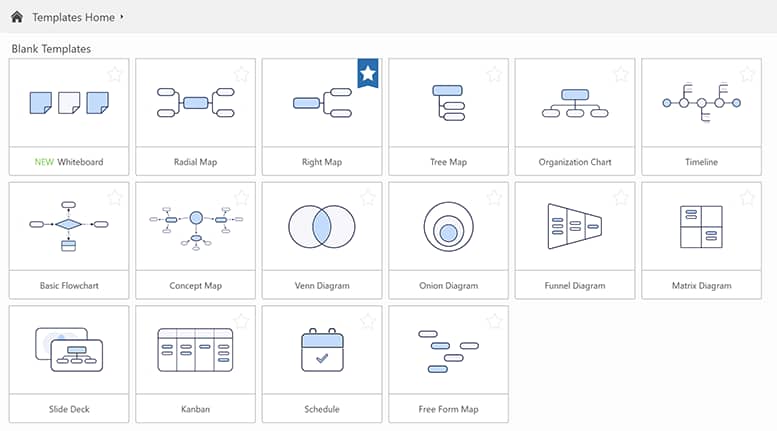Click the Templates Home house icon
Viewport: 777px width, 431px height.
pyautogui.click(x=17, y=17)
